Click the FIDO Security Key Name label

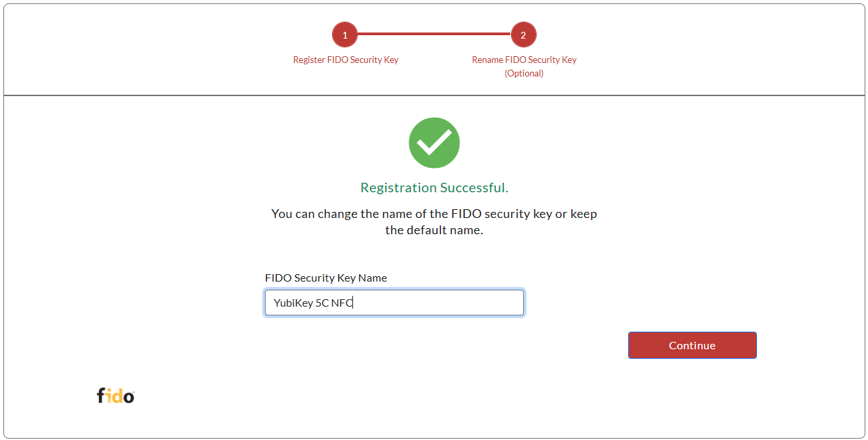(326, 278)
